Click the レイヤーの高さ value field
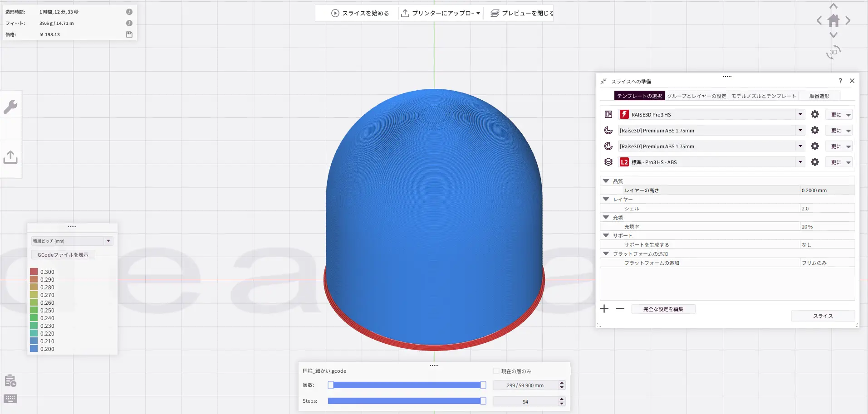This screenshot has width=868, height=414. 826,190
